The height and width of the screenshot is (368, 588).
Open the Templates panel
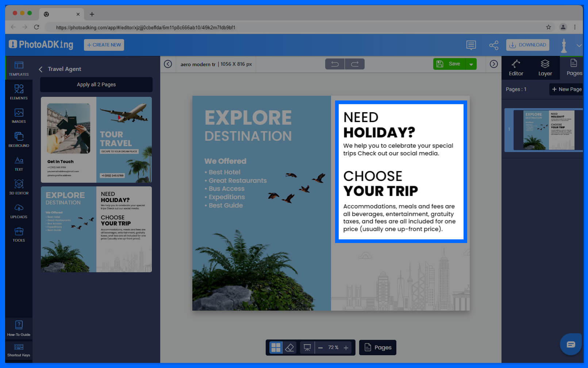click(x=19, y=69)
